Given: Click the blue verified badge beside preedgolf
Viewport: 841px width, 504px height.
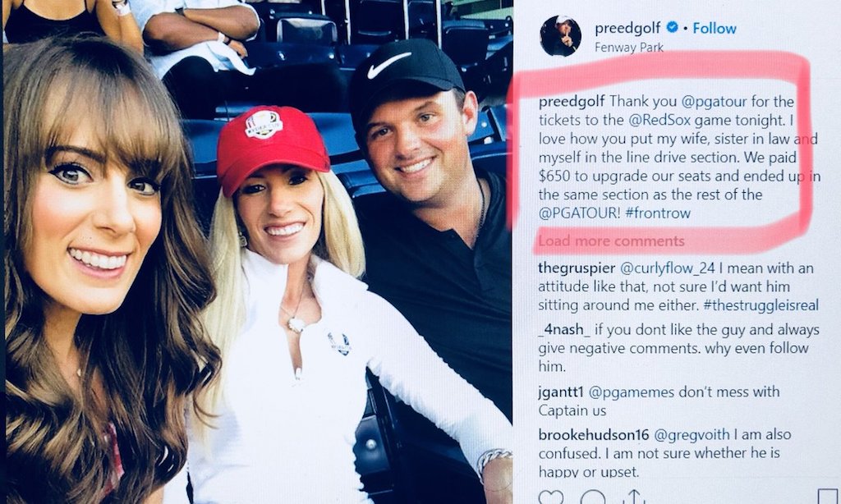Looking at the screenshot, I should coord(672,27).
